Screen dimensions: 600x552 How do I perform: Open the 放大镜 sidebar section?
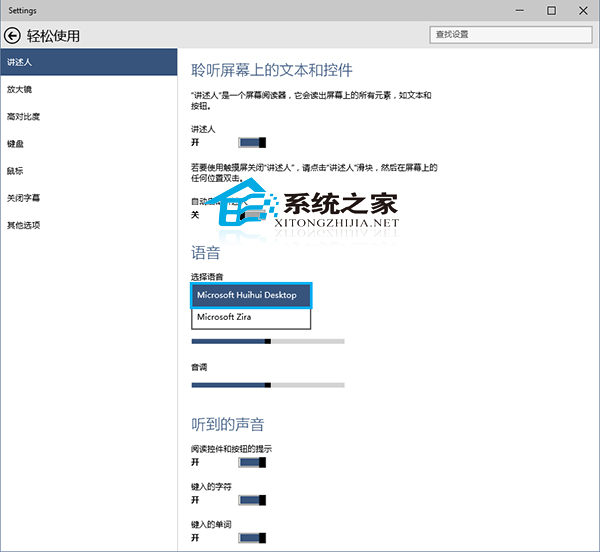coord(89,89)
